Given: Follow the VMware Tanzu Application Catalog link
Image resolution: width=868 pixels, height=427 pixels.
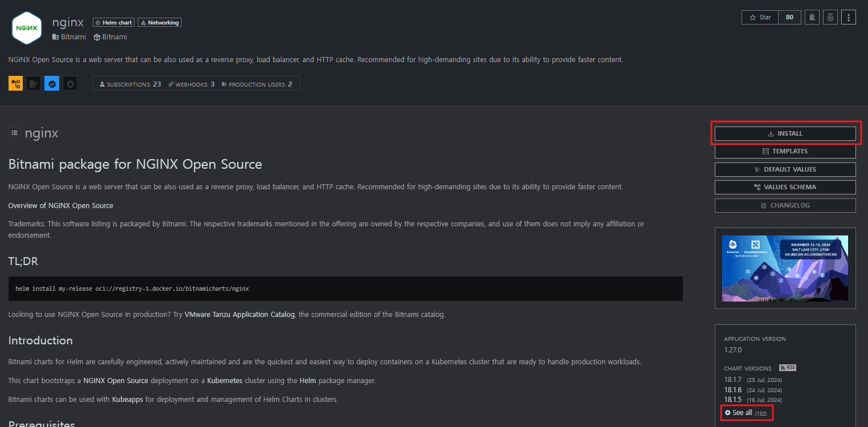Looking at the screenshot, I should pyautogui.click(x=240, y=314).
